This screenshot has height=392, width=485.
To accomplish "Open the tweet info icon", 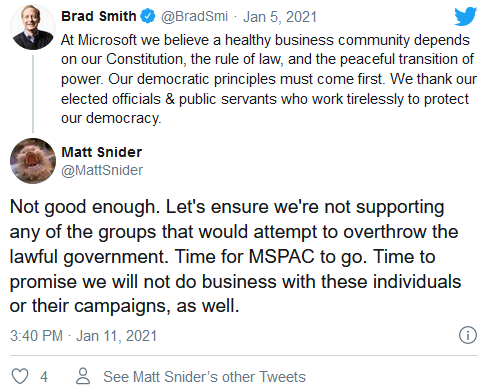I will pyautogui.click(x=468, y=335).
